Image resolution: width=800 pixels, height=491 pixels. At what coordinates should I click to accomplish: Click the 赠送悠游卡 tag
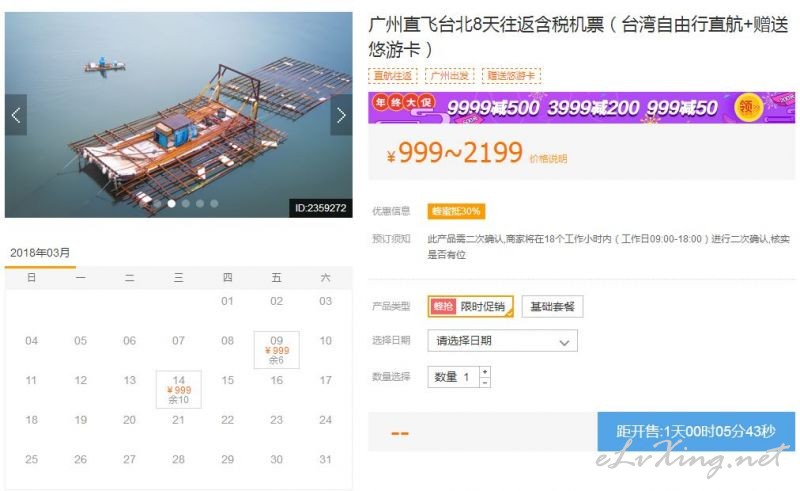[x=511, y=76]
